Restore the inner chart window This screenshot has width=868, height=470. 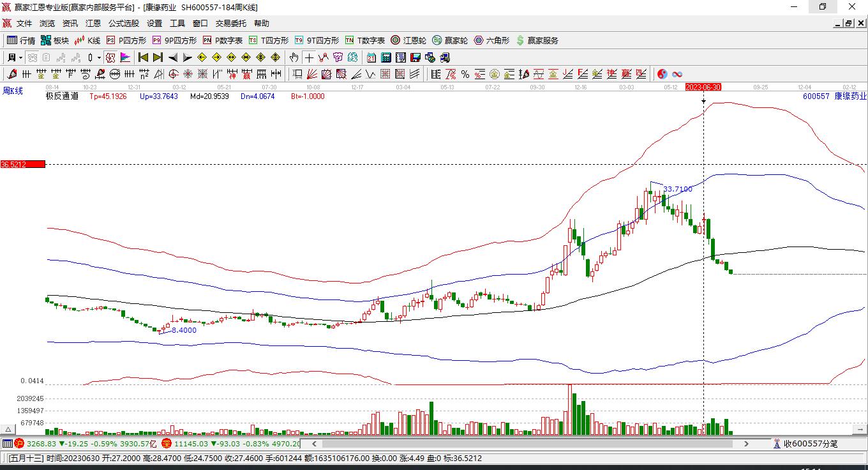(x=849, y=24)
